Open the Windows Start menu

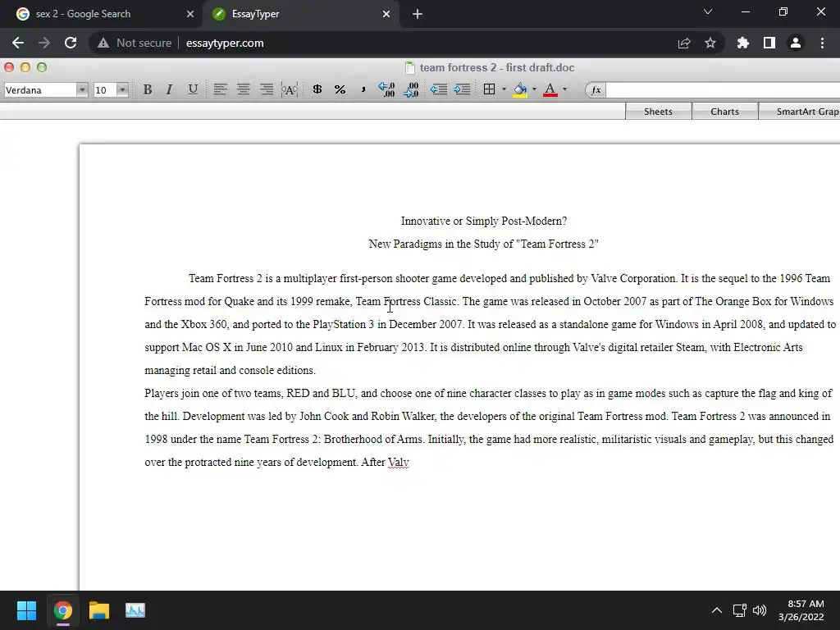26,610
